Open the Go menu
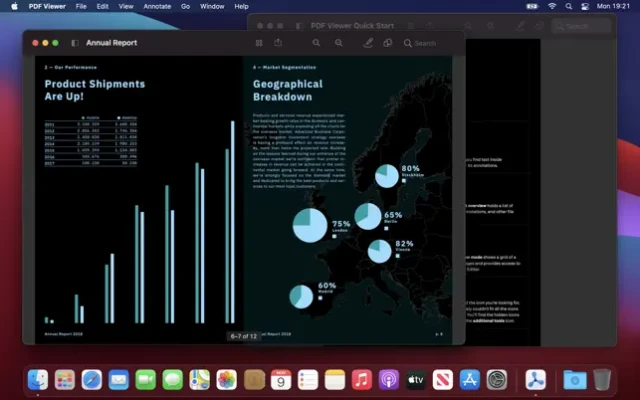The width and height of the screenshot is (640, 400). coord(185,6)
